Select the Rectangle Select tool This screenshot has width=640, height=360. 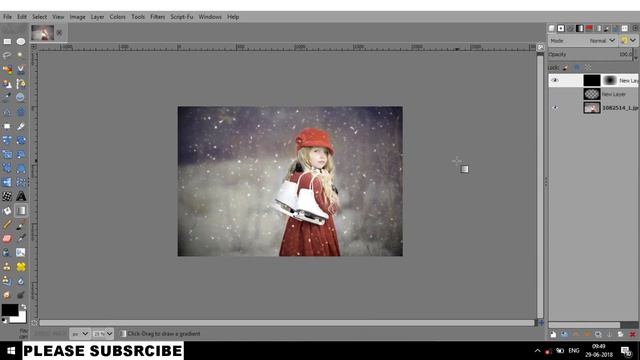coord(7,41)
